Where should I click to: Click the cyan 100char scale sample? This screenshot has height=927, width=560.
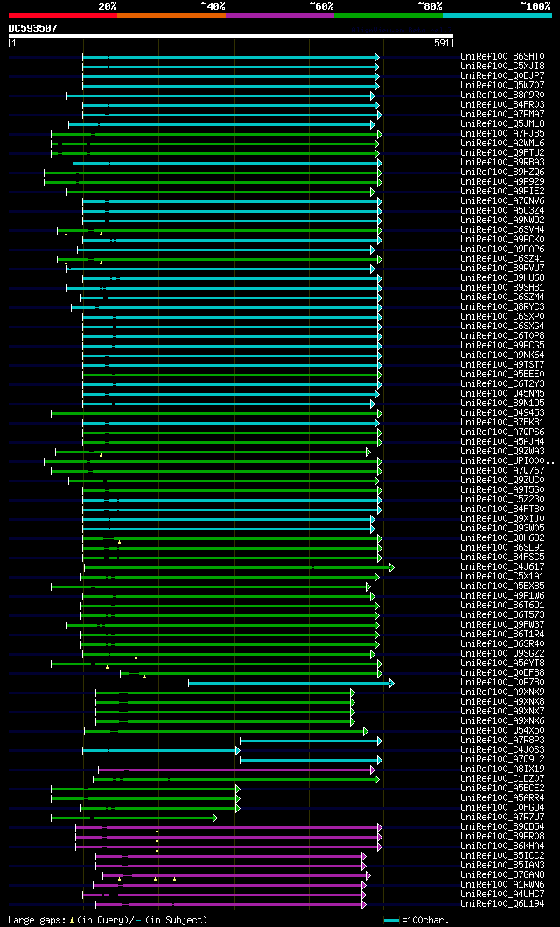pyautogui.click(x=392, y=921)
